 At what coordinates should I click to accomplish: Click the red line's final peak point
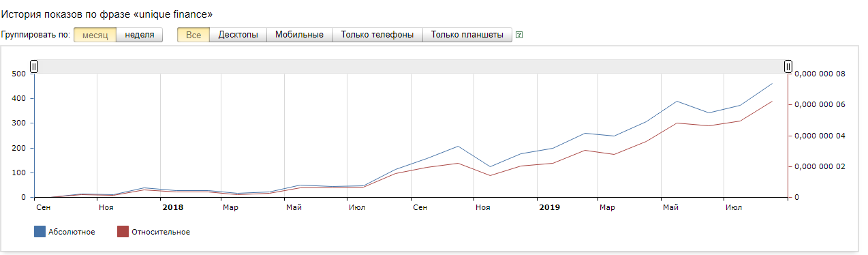pos(772,101)
